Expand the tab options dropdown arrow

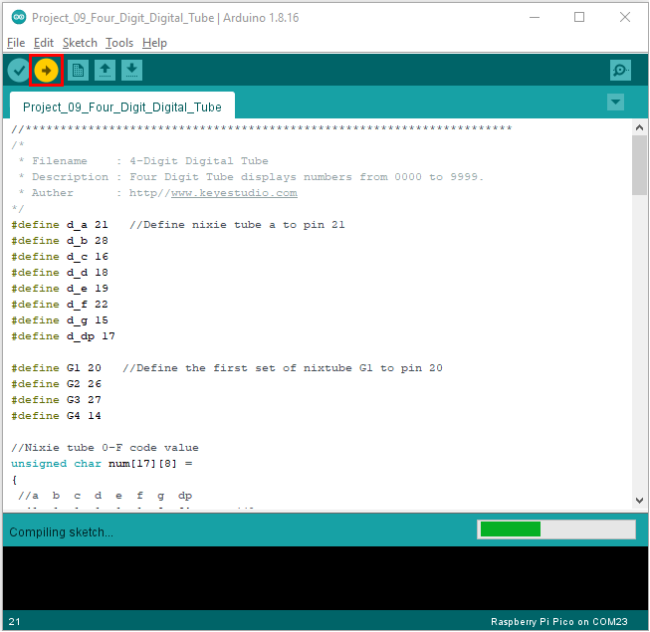615,102
